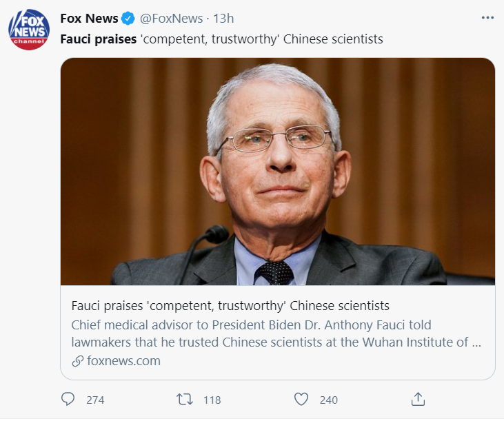This screenshot has width=504, height=421.
Task: Click the retweet arrows icon
Action: (x=185, y=399)
